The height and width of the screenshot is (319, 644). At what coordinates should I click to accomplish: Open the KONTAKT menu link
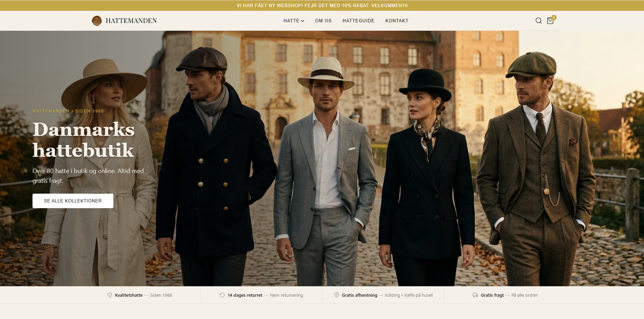tap(397, 21)
